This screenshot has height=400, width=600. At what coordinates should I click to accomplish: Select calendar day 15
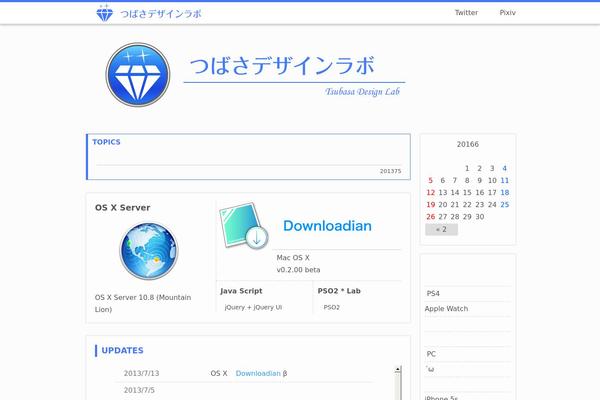click(467, 193)
